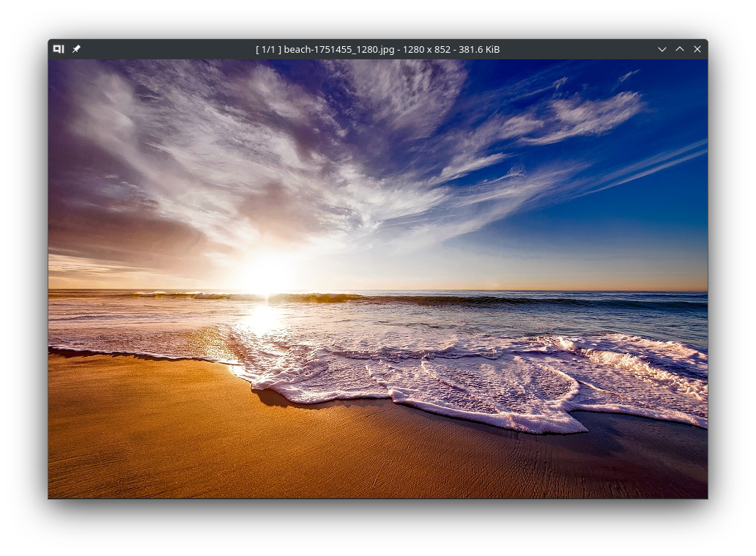Toggle the pin window on all desktops icon
The width and height of the screenshot is (756, 556).
76,49
